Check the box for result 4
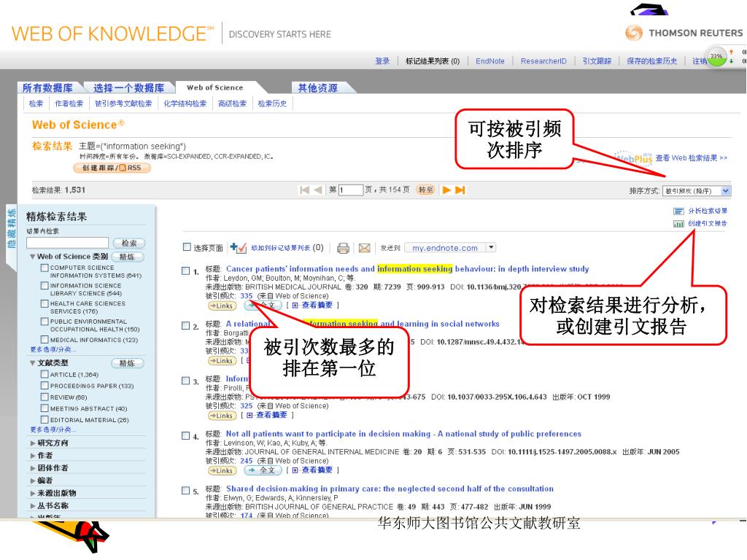The width and height of the screenshot is (747, 560). click(x=186, y=436)
